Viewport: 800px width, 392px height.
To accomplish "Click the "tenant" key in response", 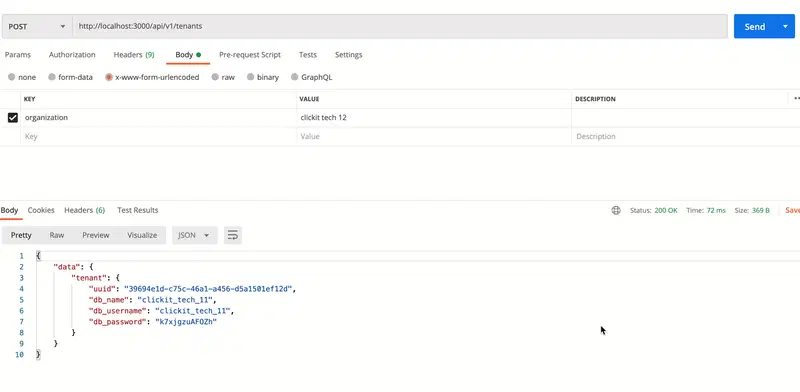I will (90, 278).
